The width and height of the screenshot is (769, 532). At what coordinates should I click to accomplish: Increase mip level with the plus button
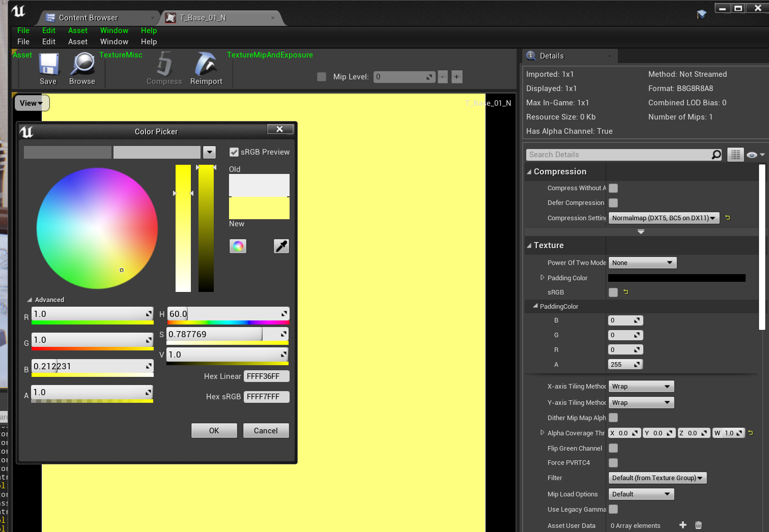[457, 77]
